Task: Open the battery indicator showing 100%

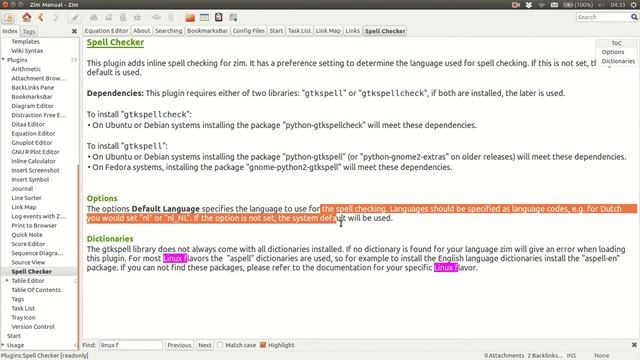Action: (578, 5)
